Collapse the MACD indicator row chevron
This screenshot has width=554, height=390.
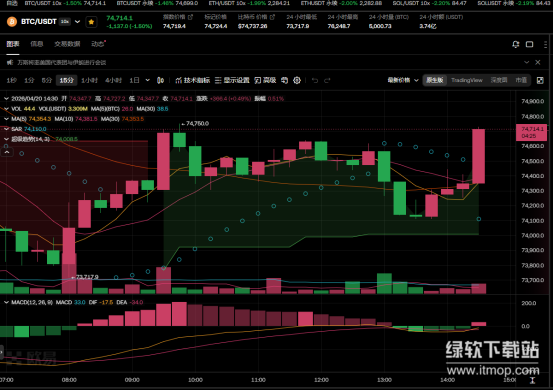pyautogui.click(x=6, y=302)
